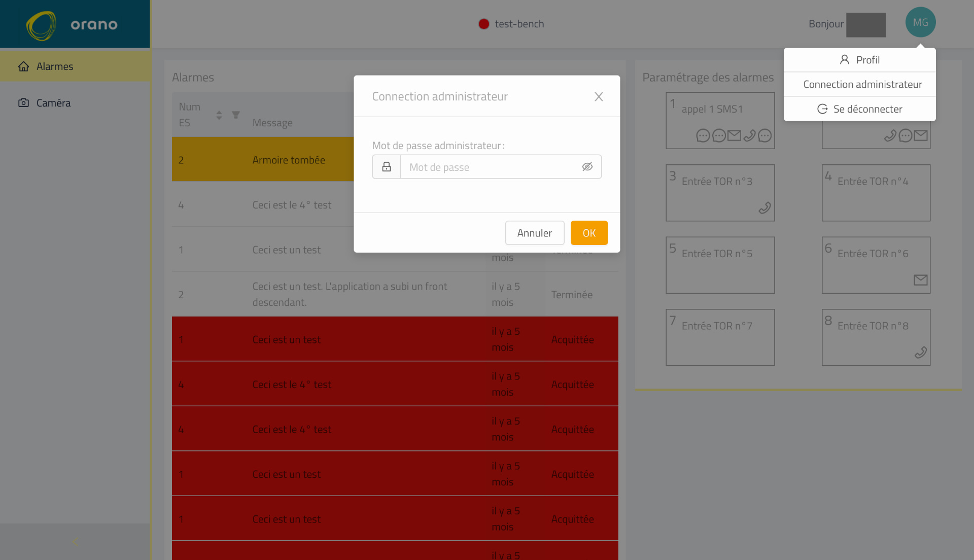The image size is (974, 560).
Task: Open the Alarmes sidebar item
Action: tap(55, 66)
